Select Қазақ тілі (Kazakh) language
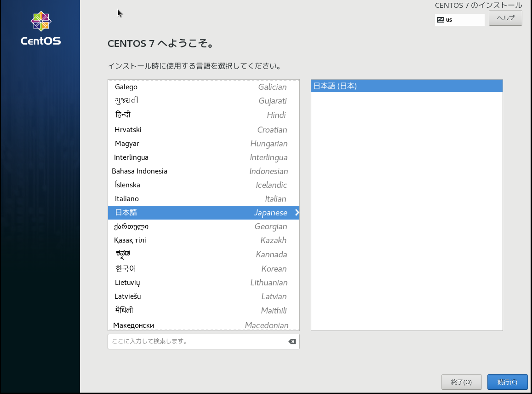 (204, 240)
